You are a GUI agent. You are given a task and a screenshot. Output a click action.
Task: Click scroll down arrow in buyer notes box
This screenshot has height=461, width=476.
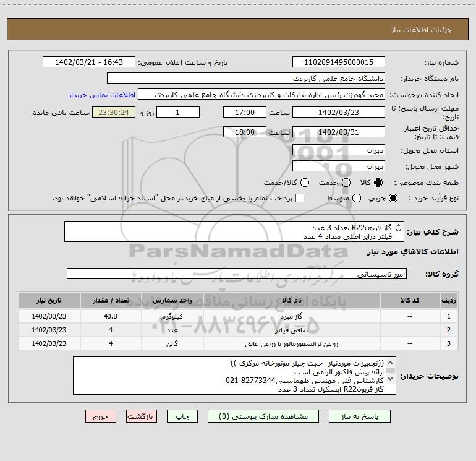(391, 379)
